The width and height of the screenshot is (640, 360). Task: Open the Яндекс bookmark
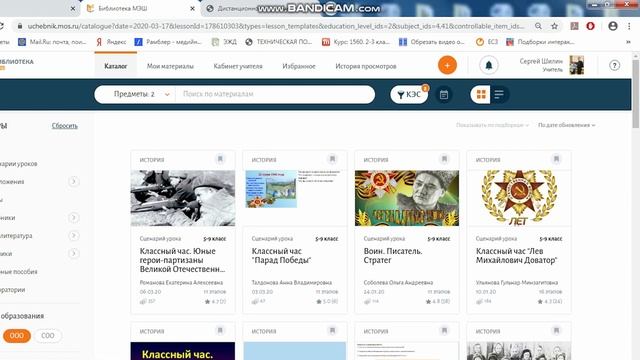coord(111,42)
